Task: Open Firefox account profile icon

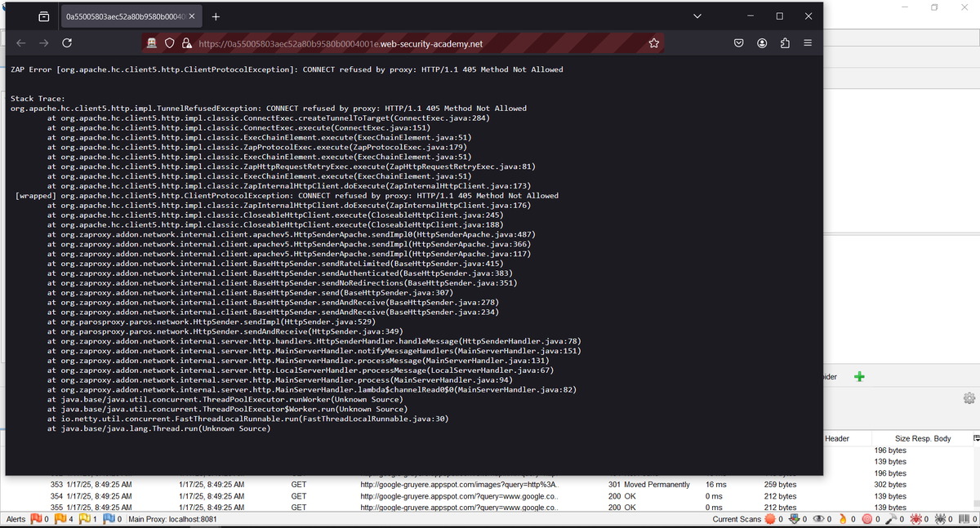Action: [761, 43]
